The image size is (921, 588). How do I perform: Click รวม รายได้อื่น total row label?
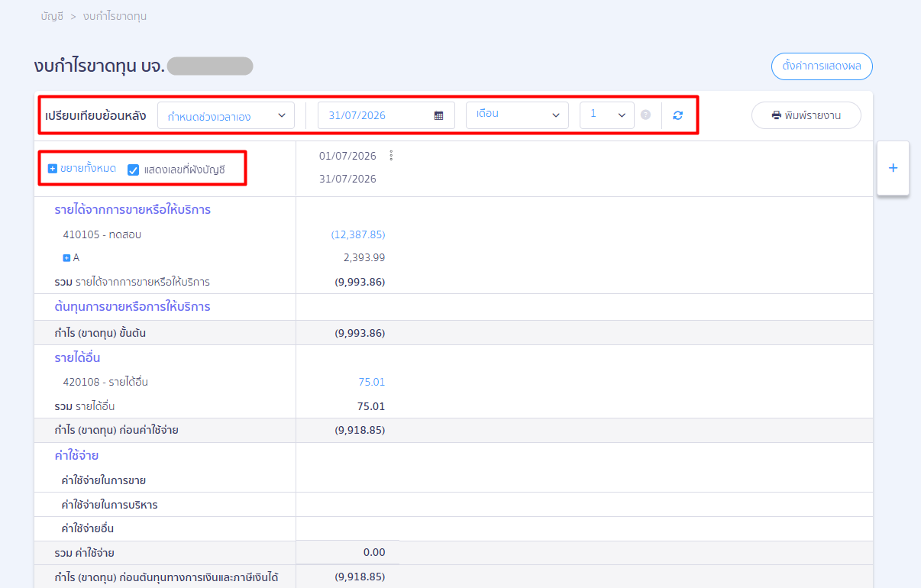[x=84, y=406]
